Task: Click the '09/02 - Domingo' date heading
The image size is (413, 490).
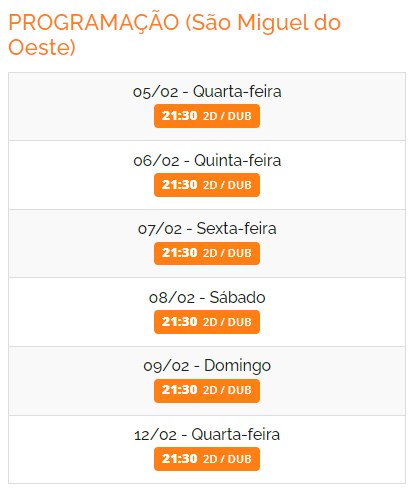Action: point(207,366)
